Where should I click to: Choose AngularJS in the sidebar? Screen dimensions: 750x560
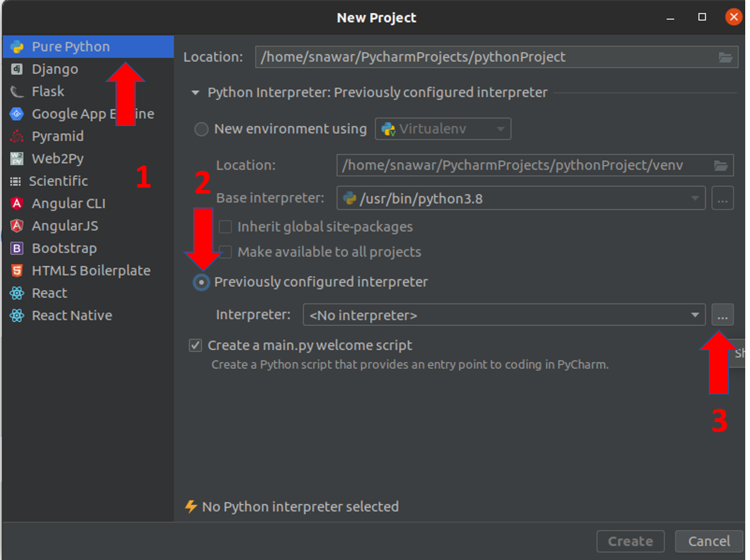click(88, 226)
